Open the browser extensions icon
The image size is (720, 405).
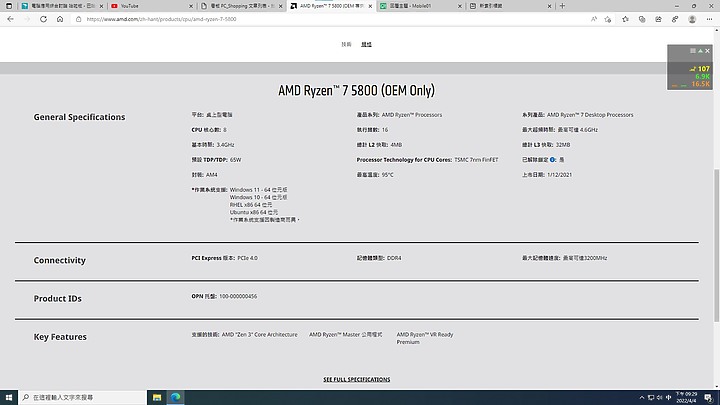point(675,19)
